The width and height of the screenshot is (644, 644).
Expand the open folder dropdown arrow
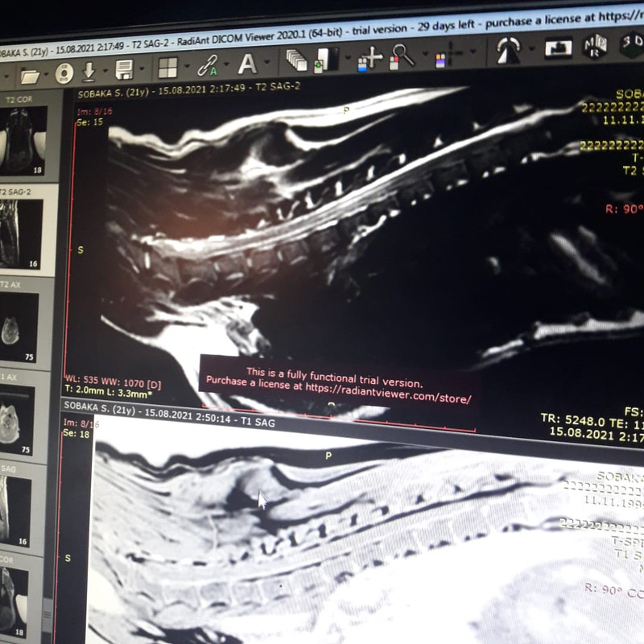[47, 74]
